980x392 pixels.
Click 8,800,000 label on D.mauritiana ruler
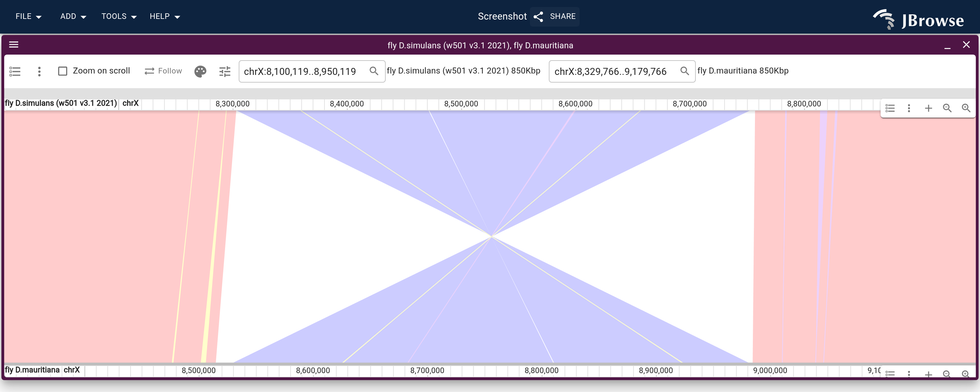tap(541, 370)
